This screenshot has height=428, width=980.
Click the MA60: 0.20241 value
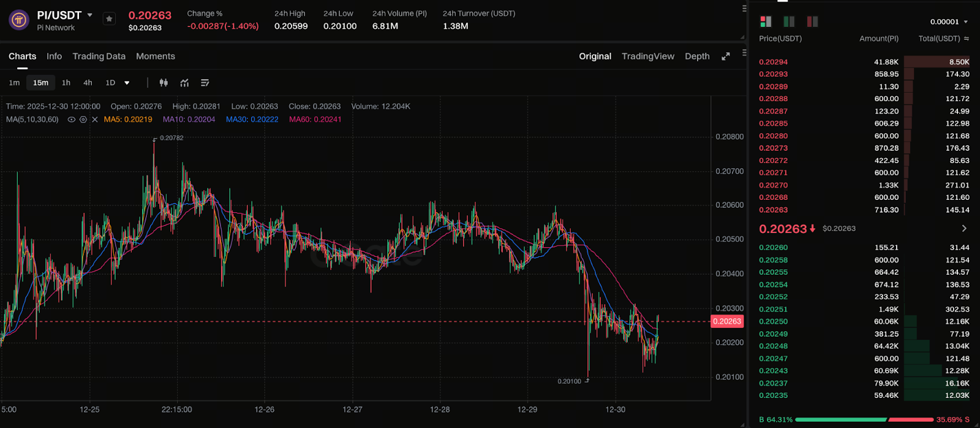tap(315, 120)
